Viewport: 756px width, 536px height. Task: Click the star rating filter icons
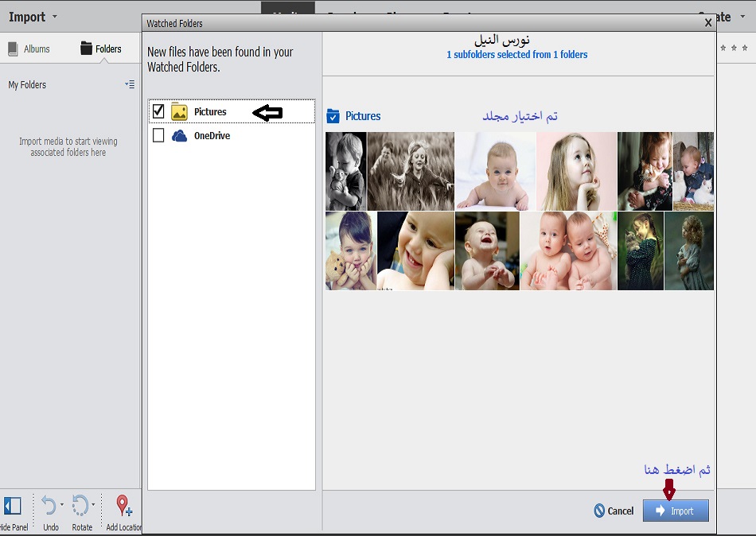pyautogui.click(x=733, y=49)
